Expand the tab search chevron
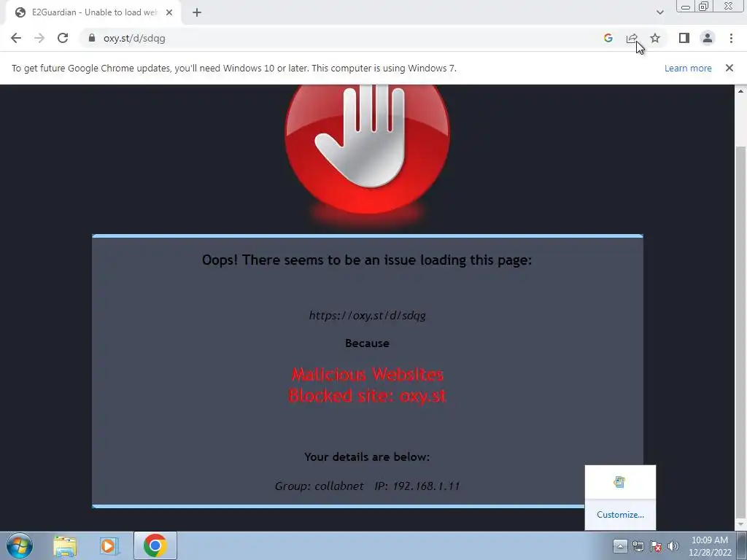The width and height of the screenshot is (747, 560). (x=659, y=12)
